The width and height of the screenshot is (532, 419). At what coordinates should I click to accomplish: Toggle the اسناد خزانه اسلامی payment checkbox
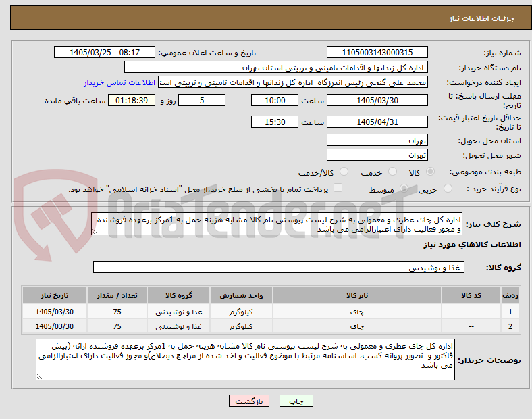point(338,188)
